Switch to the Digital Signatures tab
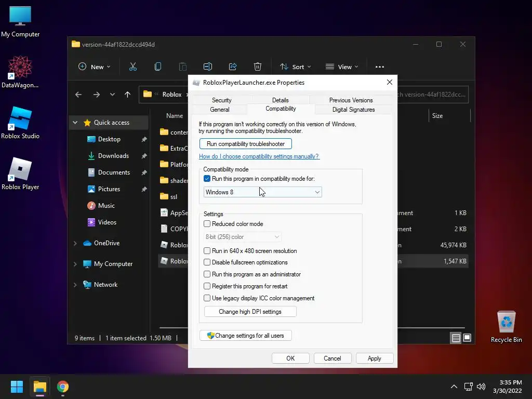The width and height of the screenshot is (532, 399). click(353, 110)
